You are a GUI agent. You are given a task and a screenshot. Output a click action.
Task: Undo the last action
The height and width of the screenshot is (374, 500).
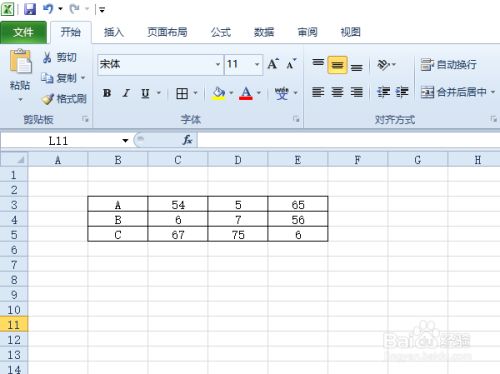tap(48, 9)
